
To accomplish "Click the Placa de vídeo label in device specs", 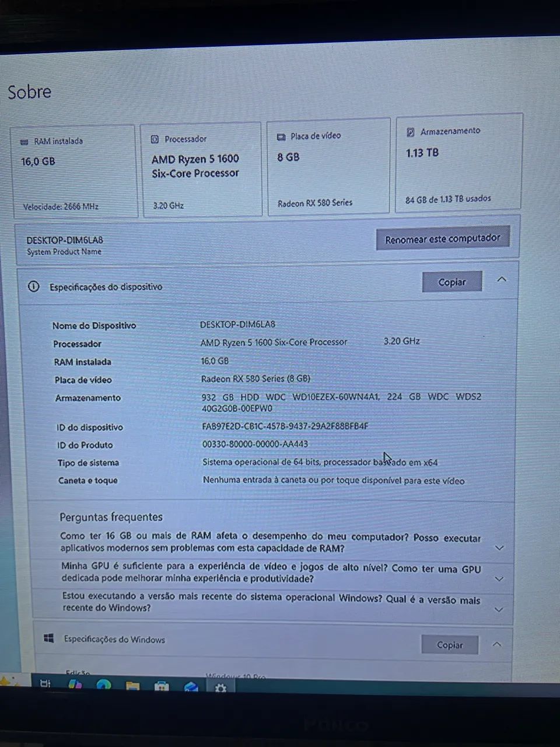I will click(x=83, y=380).
